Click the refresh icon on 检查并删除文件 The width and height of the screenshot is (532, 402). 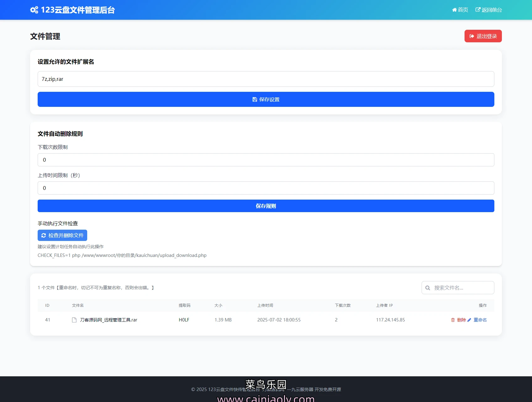point(44,235)
